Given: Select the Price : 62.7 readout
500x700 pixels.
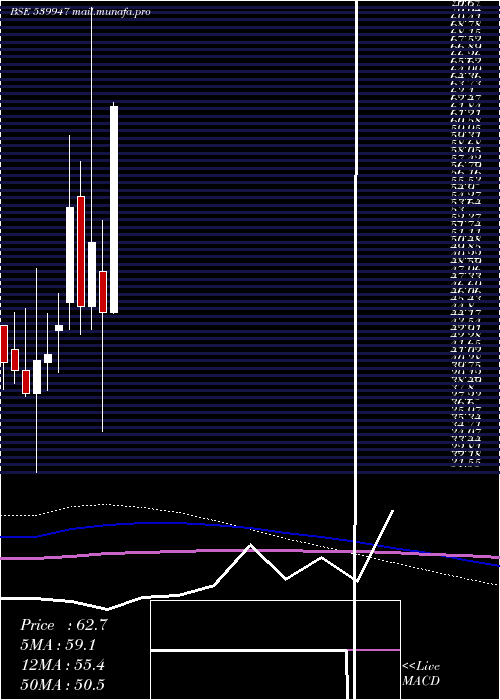Looking at the screenshot, I should pyautogui.click(x=64, y=625).
